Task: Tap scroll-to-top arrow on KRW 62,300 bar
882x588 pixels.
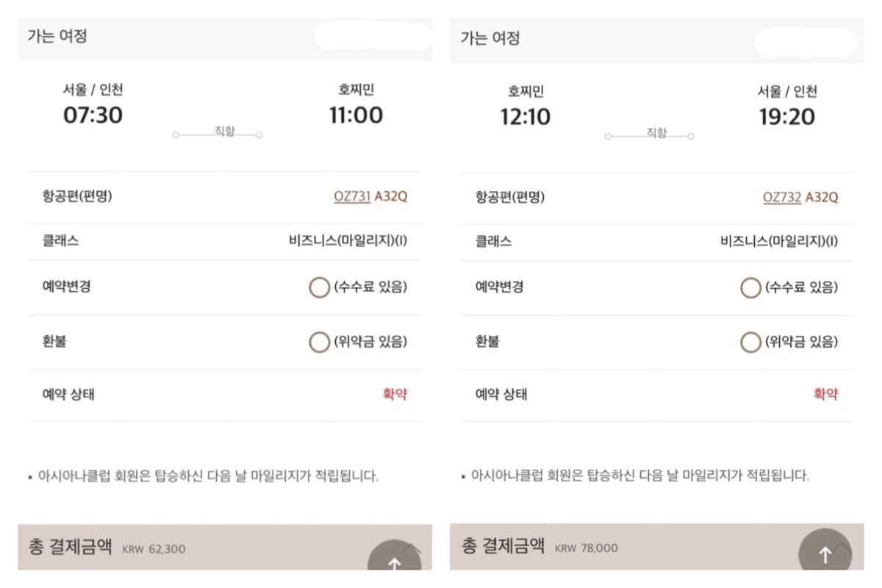Action: [395, 562]
